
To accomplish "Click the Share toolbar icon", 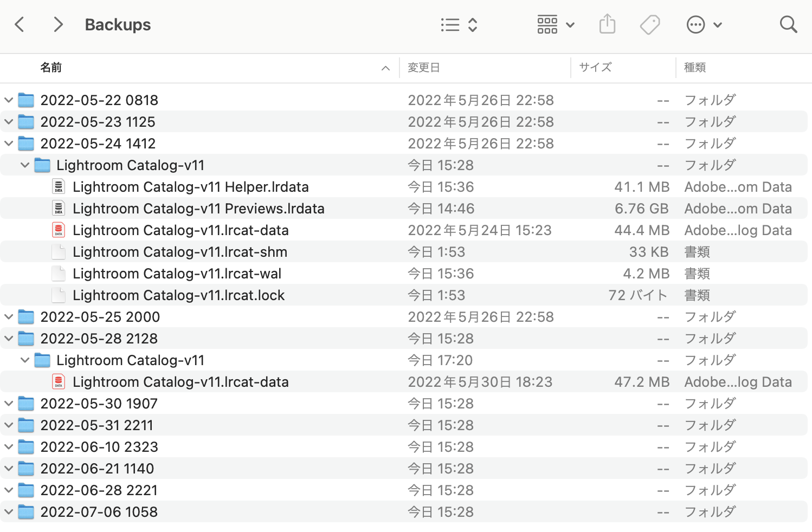I will coord(607,24).
